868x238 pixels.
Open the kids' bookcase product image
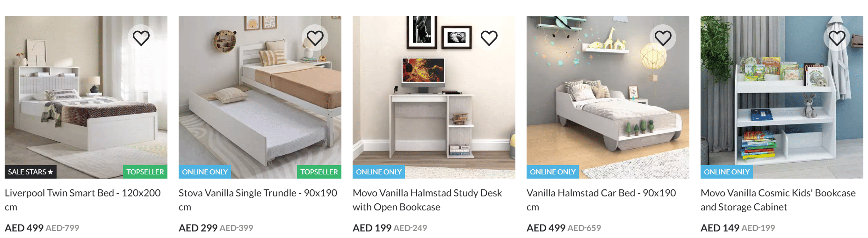[x=782, y=97]
